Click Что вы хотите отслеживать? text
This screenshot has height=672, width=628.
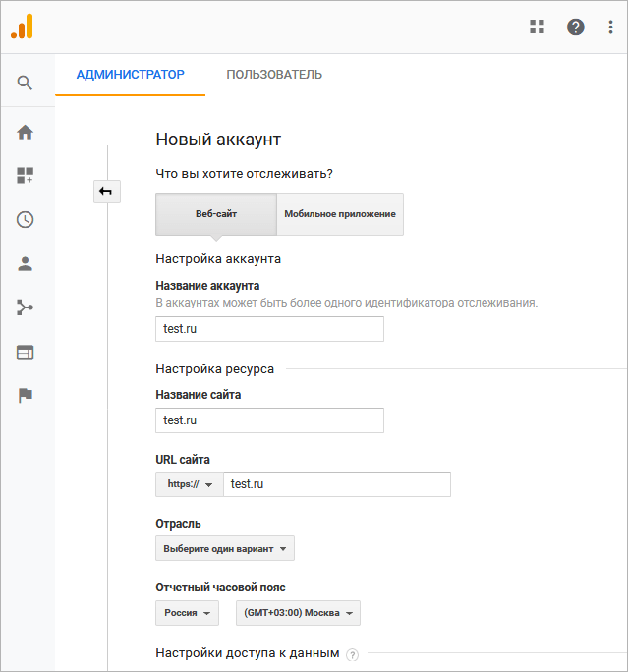245,174
